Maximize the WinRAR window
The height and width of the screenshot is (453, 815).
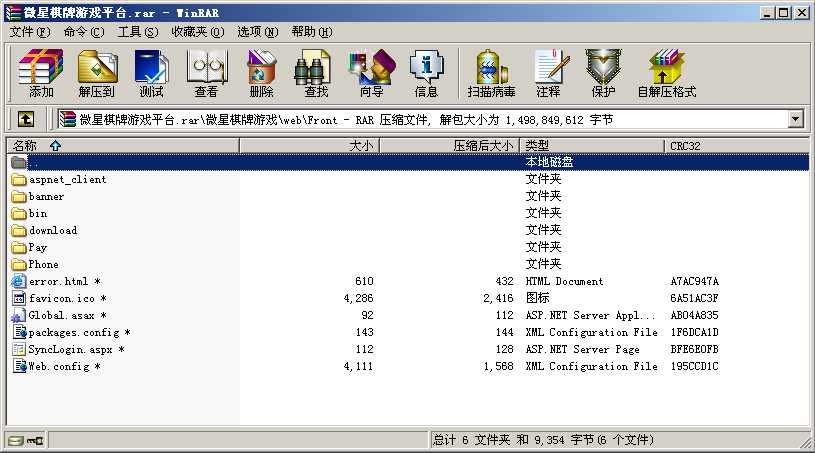tap(783, 12)
